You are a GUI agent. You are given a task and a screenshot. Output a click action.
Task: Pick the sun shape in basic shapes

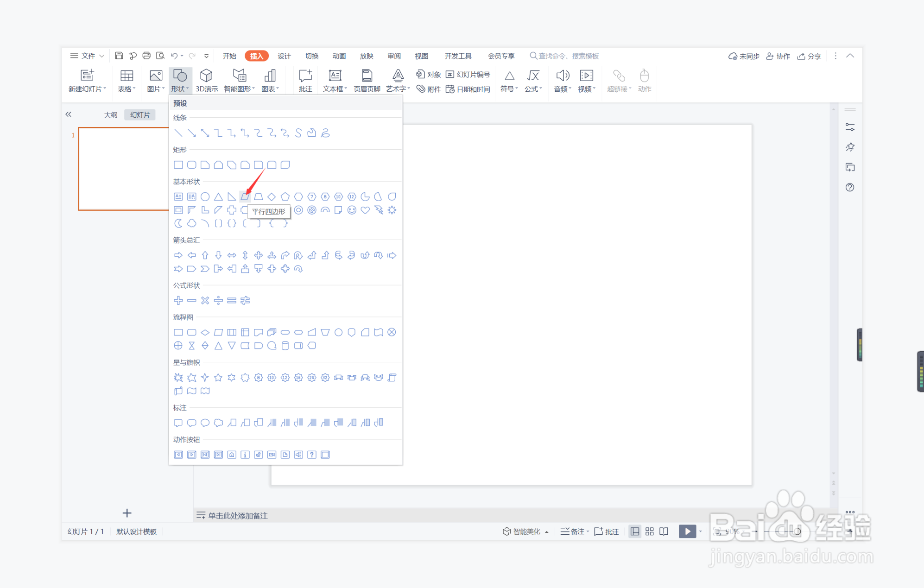392,210
